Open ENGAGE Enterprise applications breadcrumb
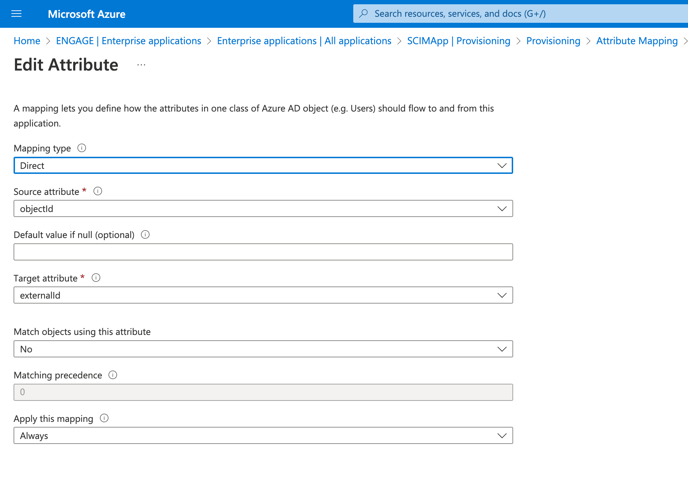Image resolution: width=688 pixels, height=486 pixels. 129,41
